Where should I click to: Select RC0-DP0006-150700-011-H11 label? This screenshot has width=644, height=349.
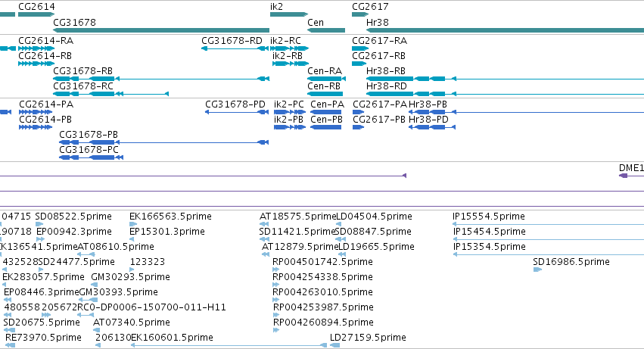[x=151, y=308]
